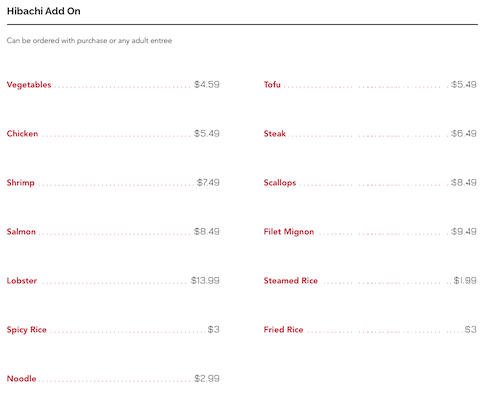This screenshot has height=408, width=486.
Task: Select the Vegetables add-on item
Action: point(29,85)
